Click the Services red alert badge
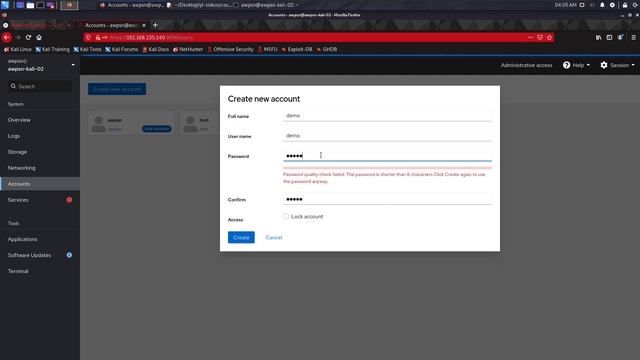This screenshot has height=360, width=640. coord(69,200)
